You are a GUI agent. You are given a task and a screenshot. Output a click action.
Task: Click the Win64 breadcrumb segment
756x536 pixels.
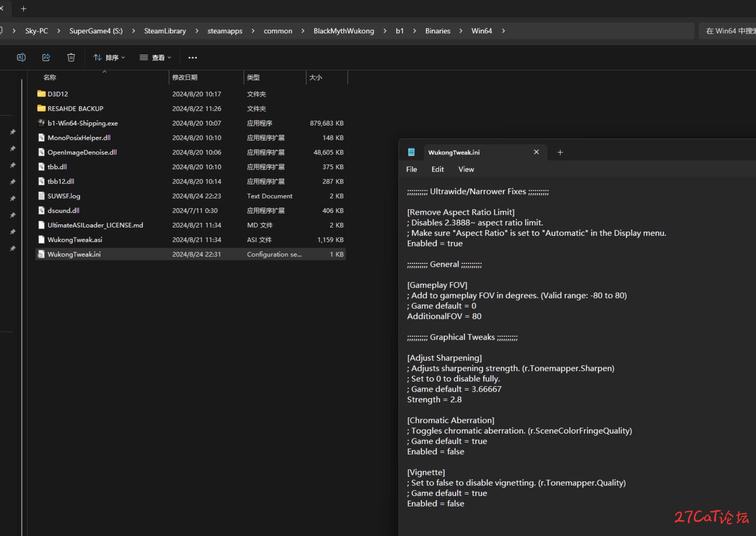[481, 31]
